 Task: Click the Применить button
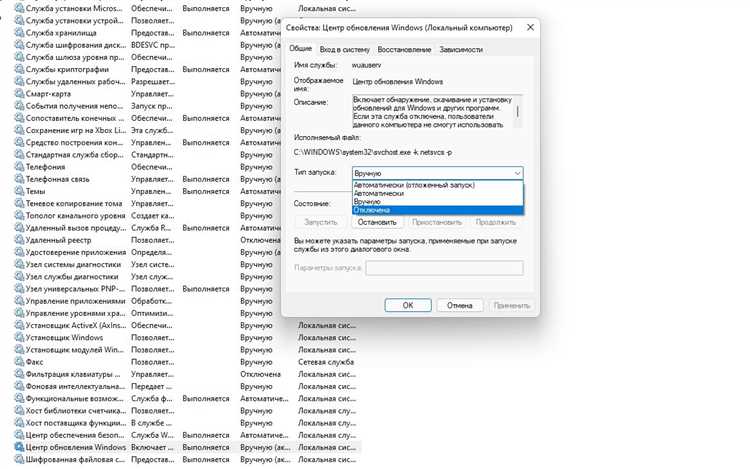(x=511, y=305)
